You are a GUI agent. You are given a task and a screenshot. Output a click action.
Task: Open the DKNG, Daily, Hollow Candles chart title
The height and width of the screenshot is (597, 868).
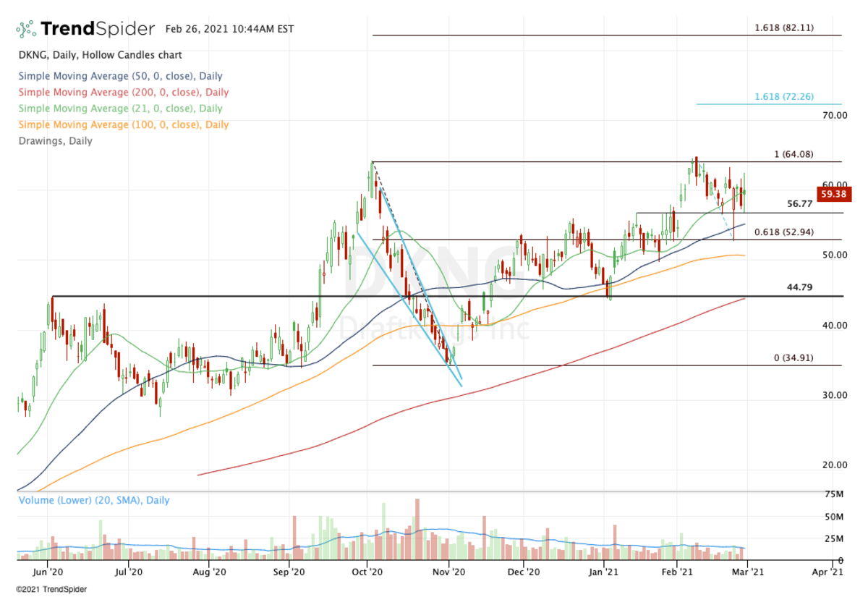(100, 55)
